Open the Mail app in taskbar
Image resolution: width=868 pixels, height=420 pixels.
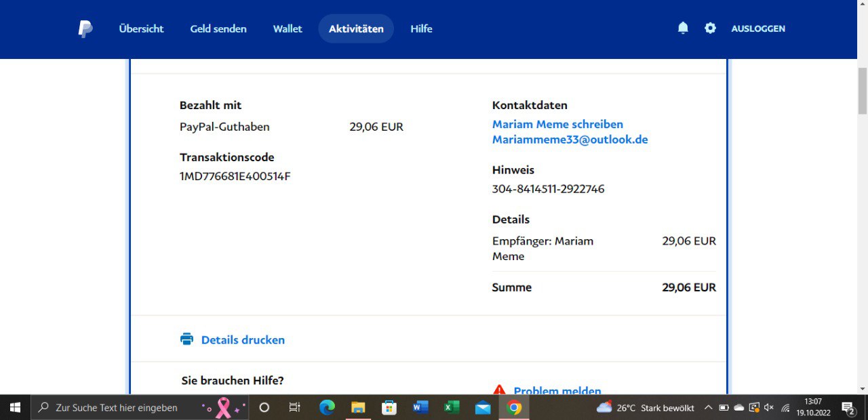[x=483, y=408]
